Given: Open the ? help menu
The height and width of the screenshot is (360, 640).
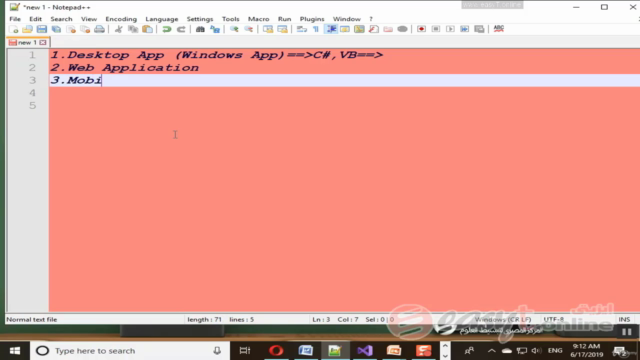Looking at the screenshot, I should click(x=371, y=19).
